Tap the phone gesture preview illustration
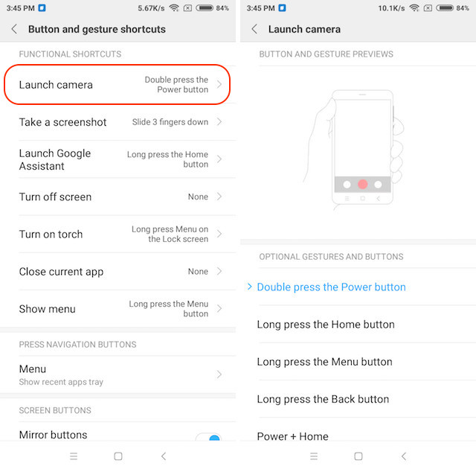The height and width of the screenshot is (472, 476). point(354,150)
